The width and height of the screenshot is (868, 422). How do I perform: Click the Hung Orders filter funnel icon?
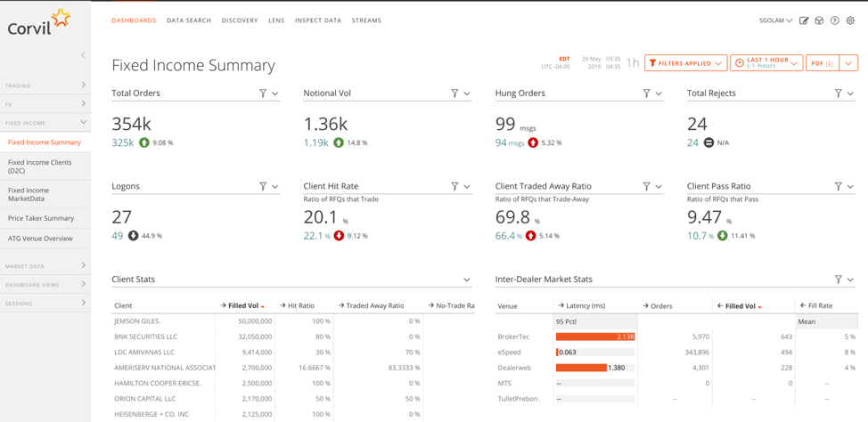[x=646, y=93]
